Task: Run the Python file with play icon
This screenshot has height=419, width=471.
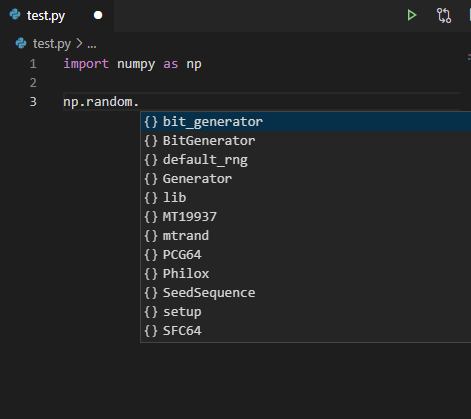Action: click(x=412, y=15)
